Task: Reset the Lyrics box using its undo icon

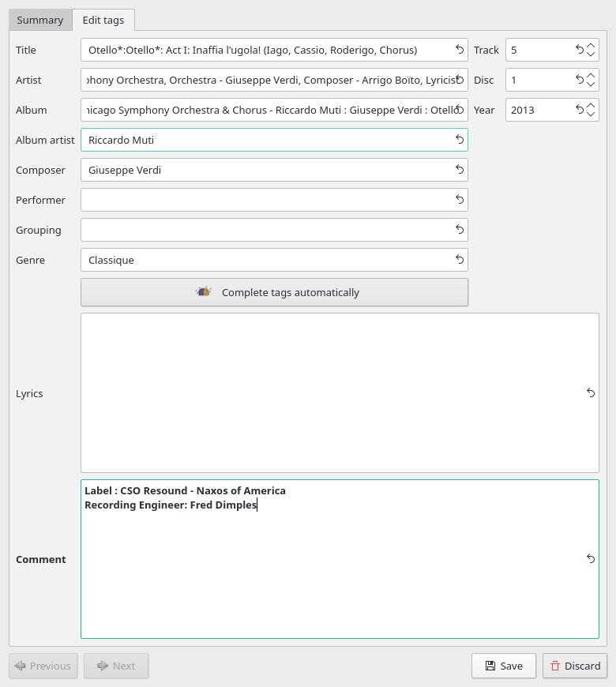Action: point(590,393)
